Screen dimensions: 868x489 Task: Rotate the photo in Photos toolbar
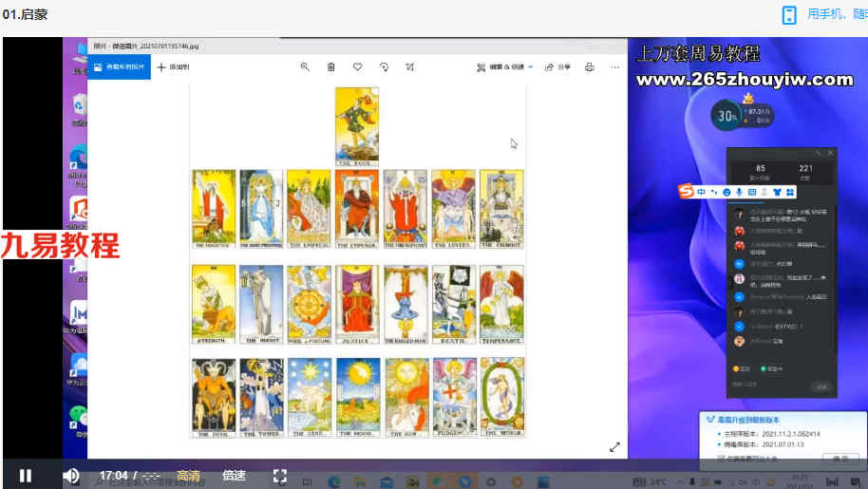pyautogui.click(x=384, y=66)
